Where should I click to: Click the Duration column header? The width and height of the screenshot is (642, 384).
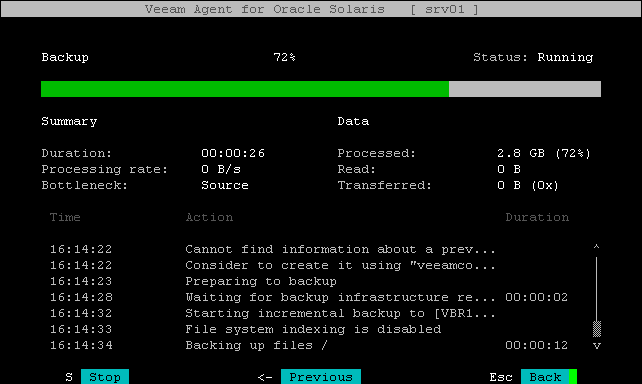coord(537,217)
